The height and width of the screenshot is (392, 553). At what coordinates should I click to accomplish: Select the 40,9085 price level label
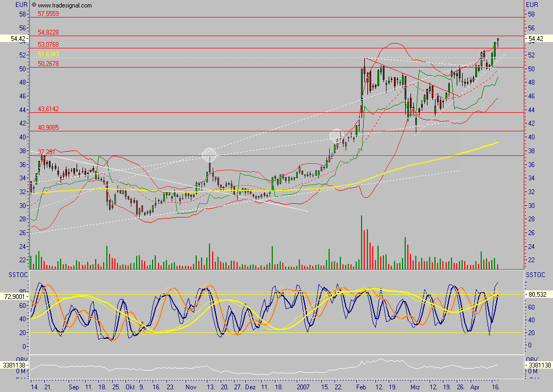coord(48,127)
